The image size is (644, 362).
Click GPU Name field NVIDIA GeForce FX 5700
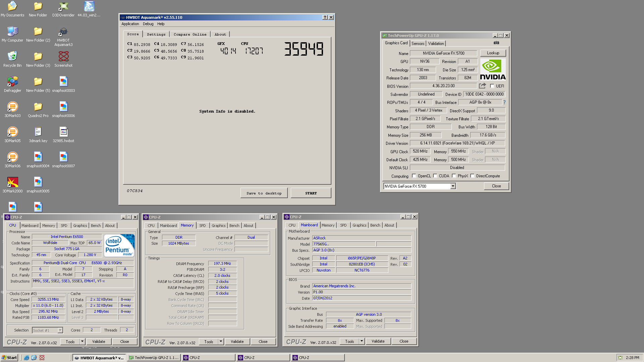click(443, 53)
